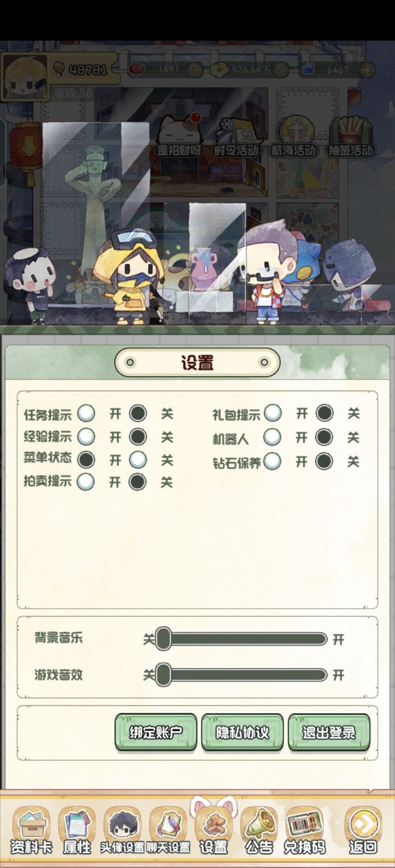Open the 兑换码 redeem code icon
The image size is (395, 868).
point(304,830)
